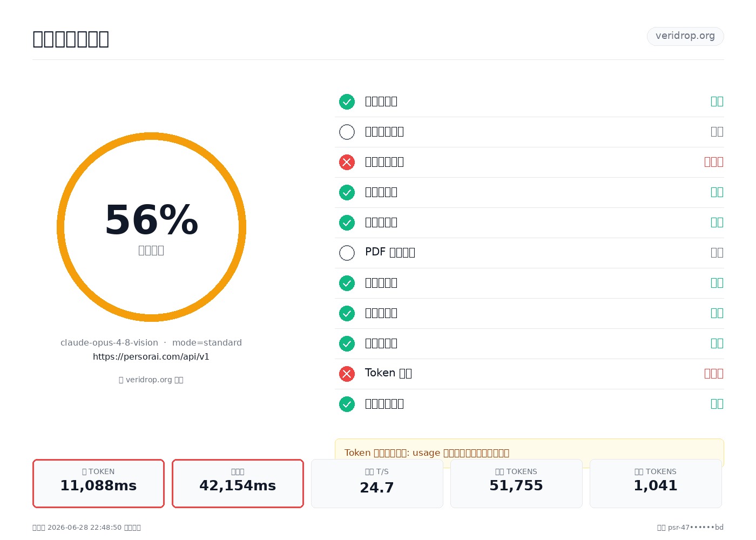Click the masked key psr-47••••••bd in the footer
756x540 pixels.
(696, 528)
